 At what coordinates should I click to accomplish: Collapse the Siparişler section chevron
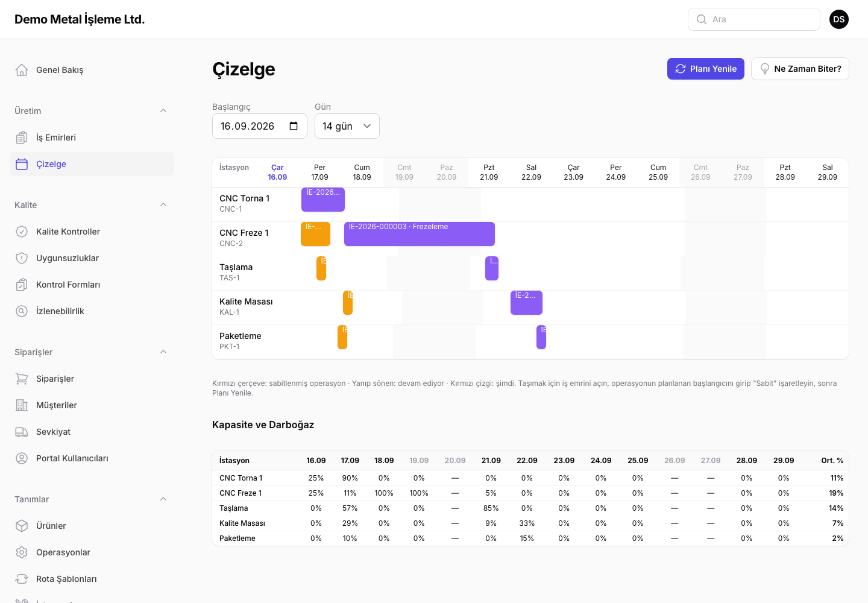(x=163, y=352)
